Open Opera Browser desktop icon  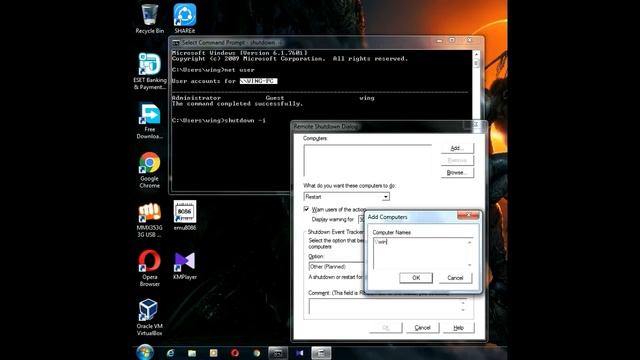point(149,269)
